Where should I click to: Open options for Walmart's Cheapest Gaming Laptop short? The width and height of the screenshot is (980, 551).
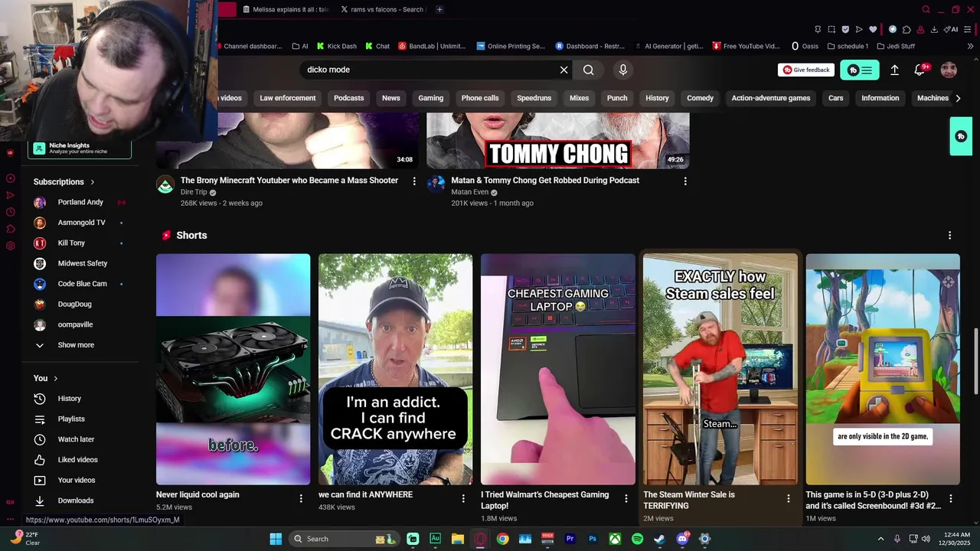tap(626, 498)
